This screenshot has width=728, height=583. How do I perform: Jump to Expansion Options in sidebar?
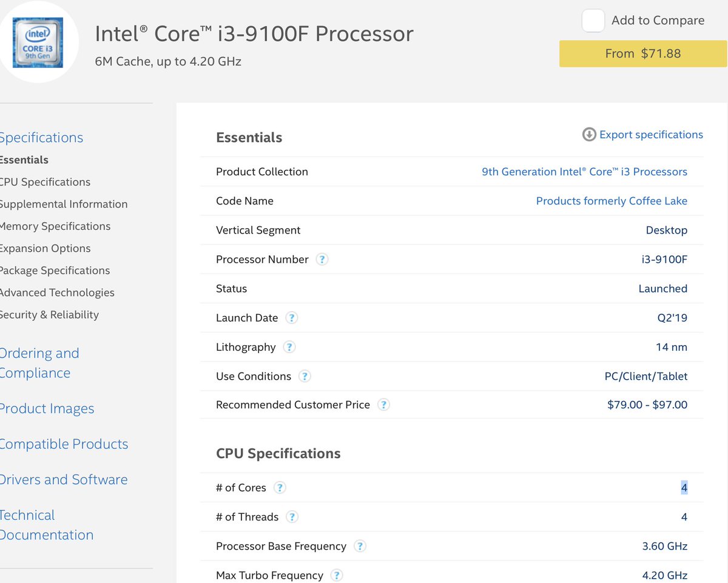(45, 248)
